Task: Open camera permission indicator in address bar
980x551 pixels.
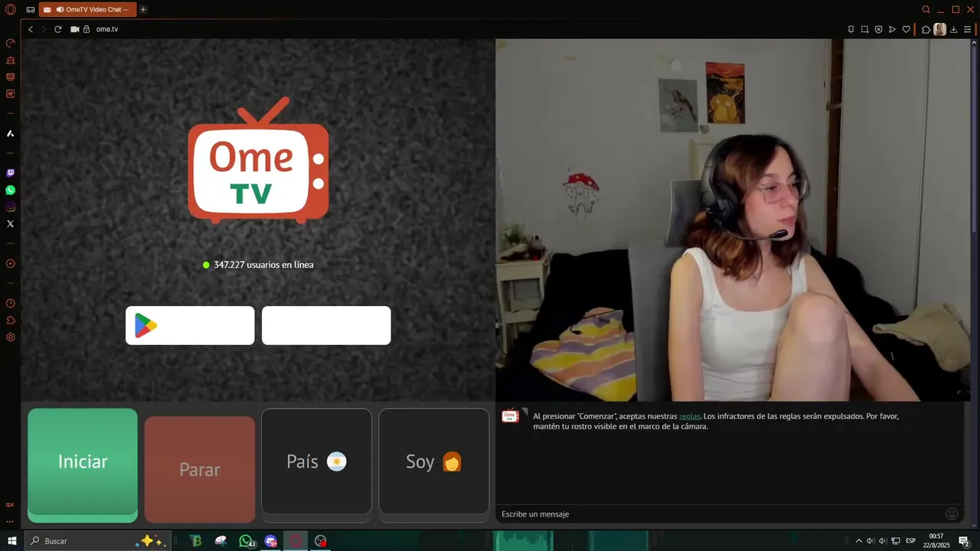Action: tap(75, 29)
